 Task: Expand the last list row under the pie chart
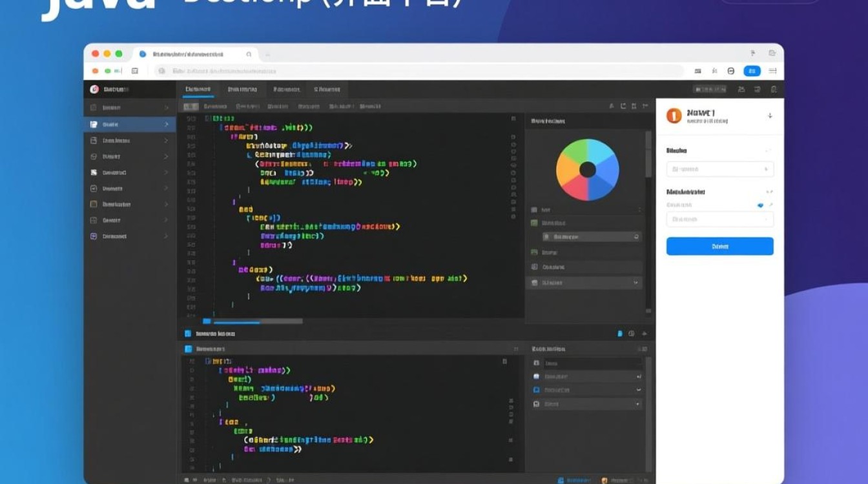pos(635,283)
